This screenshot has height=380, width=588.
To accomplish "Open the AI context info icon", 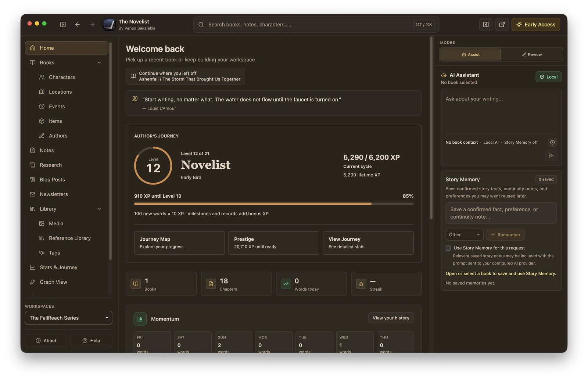I will (x=552, y=142).
